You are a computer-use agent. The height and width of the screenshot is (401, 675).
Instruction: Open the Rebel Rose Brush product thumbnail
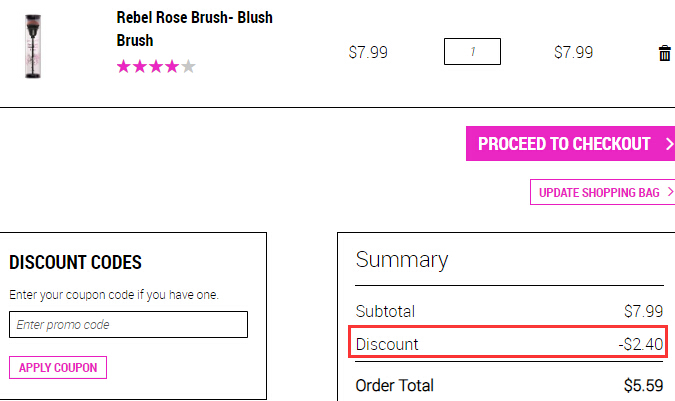tap(33, 46)
